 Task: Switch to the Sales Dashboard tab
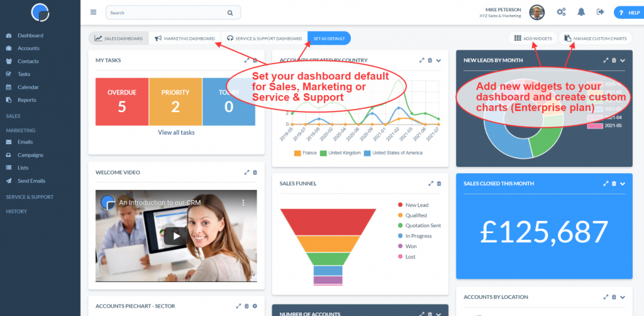coord(119,38)
